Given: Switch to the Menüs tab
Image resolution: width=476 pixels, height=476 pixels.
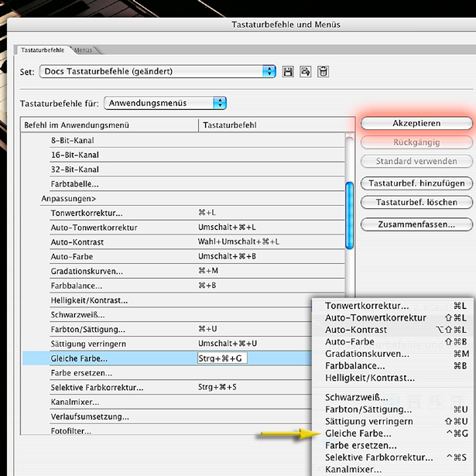Looking at the screenshot, I should (x=83, y=50).
